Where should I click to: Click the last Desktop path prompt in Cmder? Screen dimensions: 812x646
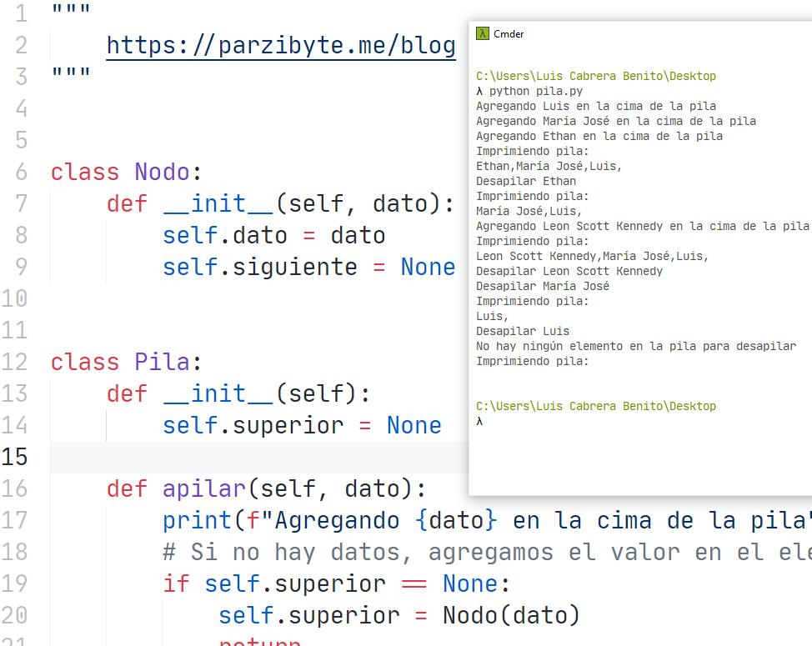[x=596, y=406]
